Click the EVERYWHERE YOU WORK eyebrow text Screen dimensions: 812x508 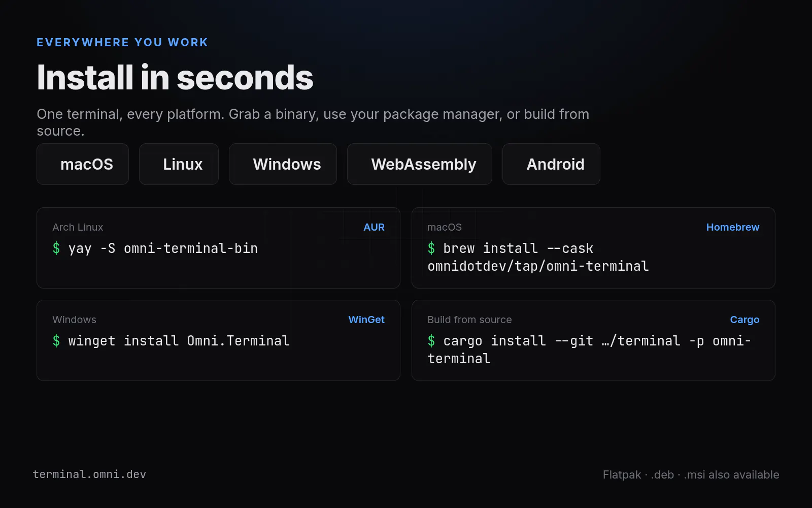pyautogui.click(x=122, y=42)
